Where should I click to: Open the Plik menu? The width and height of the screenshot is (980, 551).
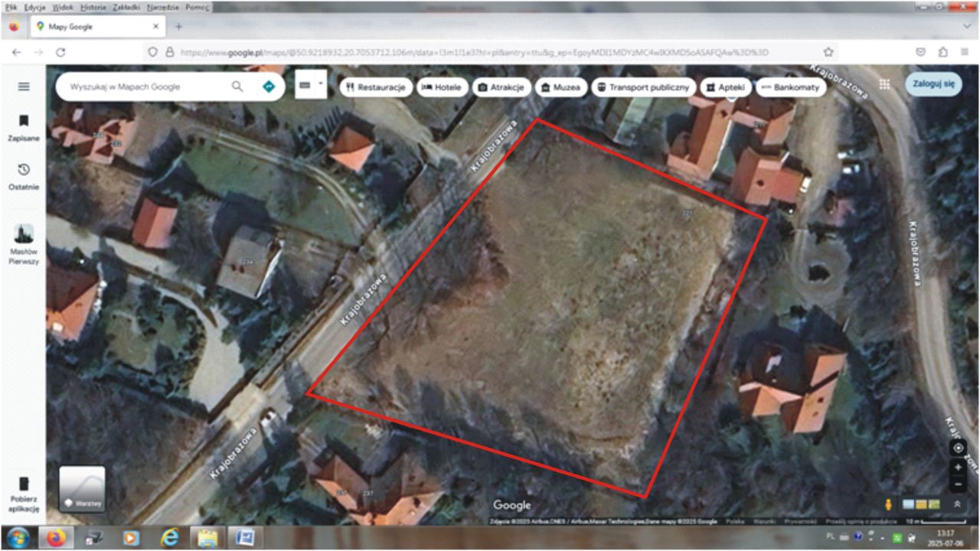tap(11, 6)
